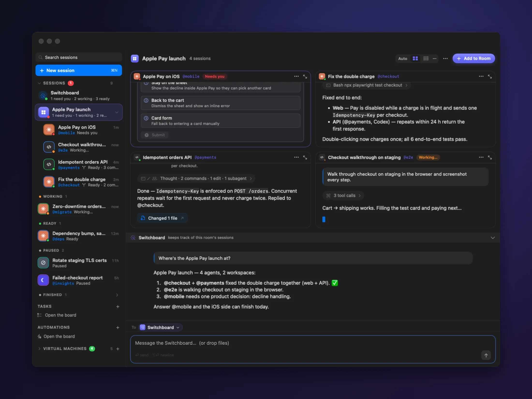Screen dimensions: 532x399
Task: Collapse the SESSIONS section
Action: (39, 83)
